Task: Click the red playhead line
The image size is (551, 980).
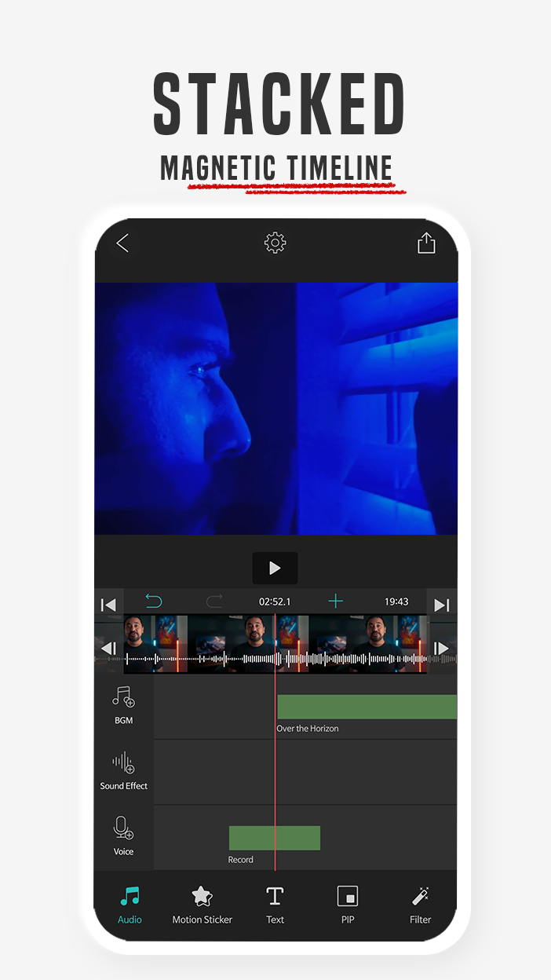Action: tap(275, 742)
